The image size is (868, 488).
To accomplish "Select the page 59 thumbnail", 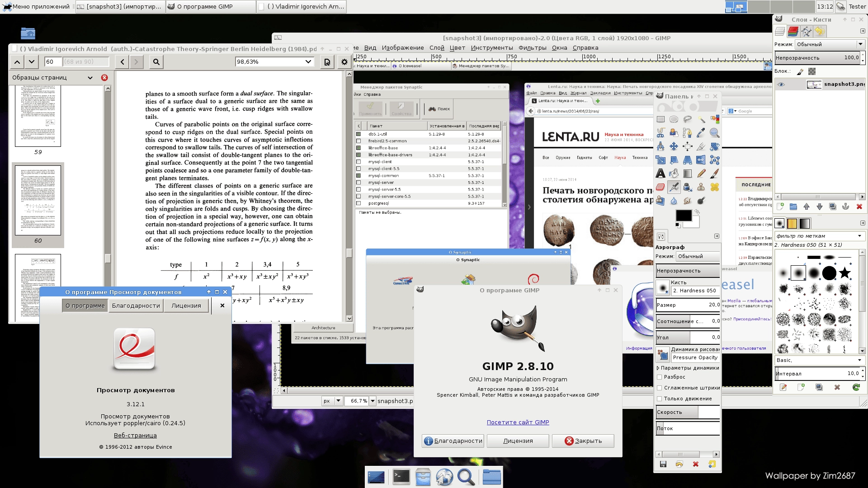I will click(38, 116).
